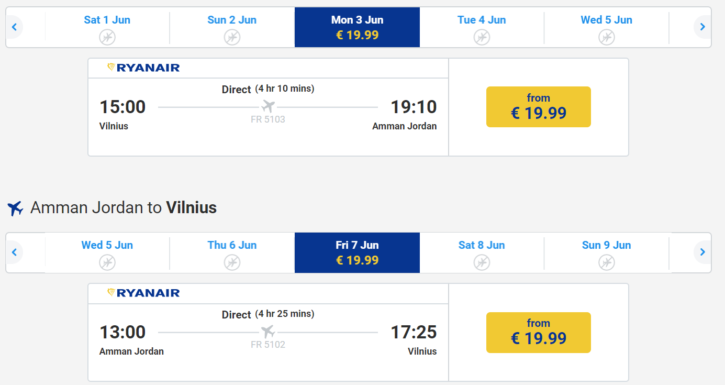The image size is (725, 385).
Task: Select the Fri 7 Jun return date tab
Action: pos(357,252)
